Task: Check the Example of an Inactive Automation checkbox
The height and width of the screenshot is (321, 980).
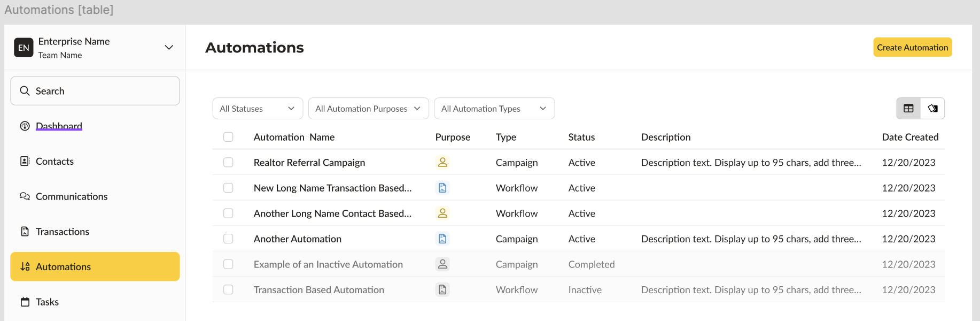Action: click(228, 264)
